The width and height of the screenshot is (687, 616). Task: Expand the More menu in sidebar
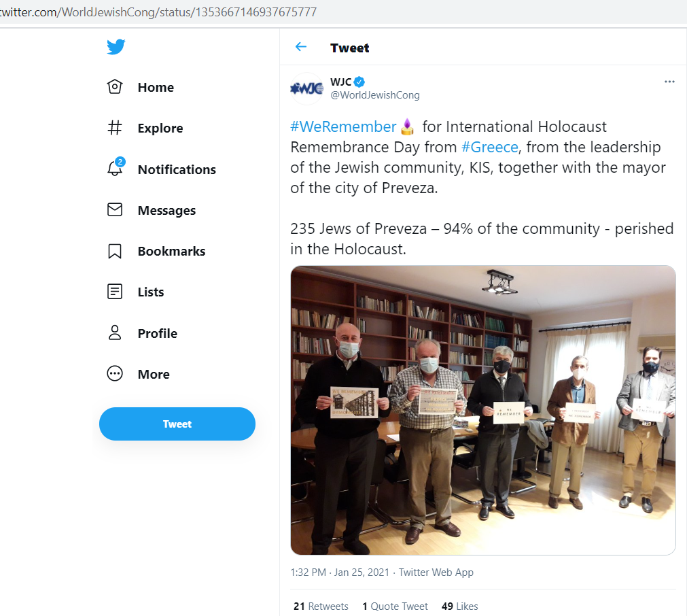(115, 374)
